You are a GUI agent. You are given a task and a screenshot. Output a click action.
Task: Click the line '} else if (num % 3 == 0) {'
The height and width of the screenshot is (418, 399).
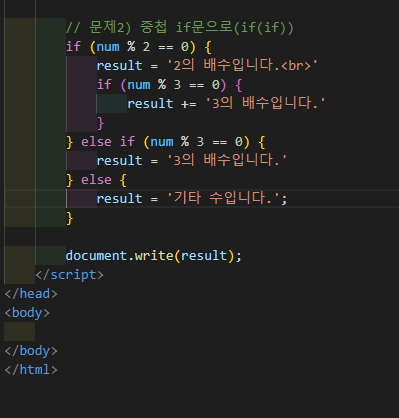(166, 142)
